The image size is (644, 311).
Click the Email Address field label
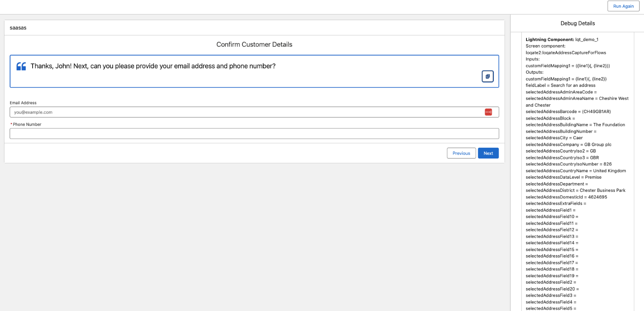pyautogui.click(x=23, y=103)
